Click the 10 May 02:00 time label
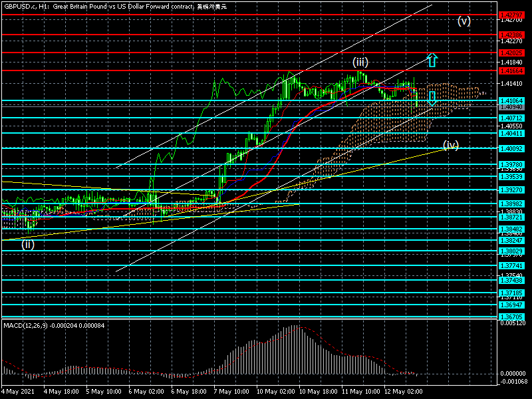The height and width of the screenshot is (399, 532). 276,392
